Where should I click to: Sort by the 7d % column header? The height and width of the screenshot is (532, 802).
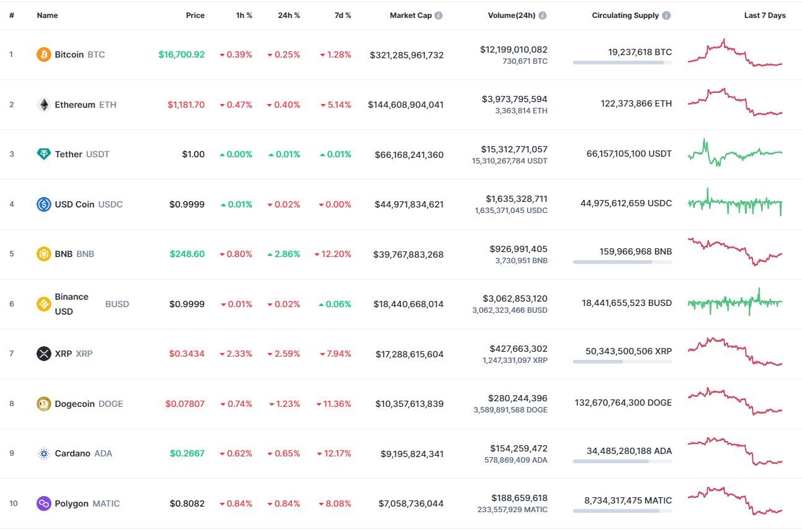coord(343,15)
